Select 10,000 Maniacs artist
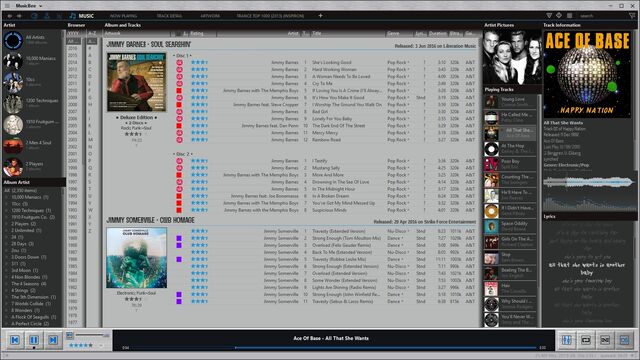 click(33, 60)
